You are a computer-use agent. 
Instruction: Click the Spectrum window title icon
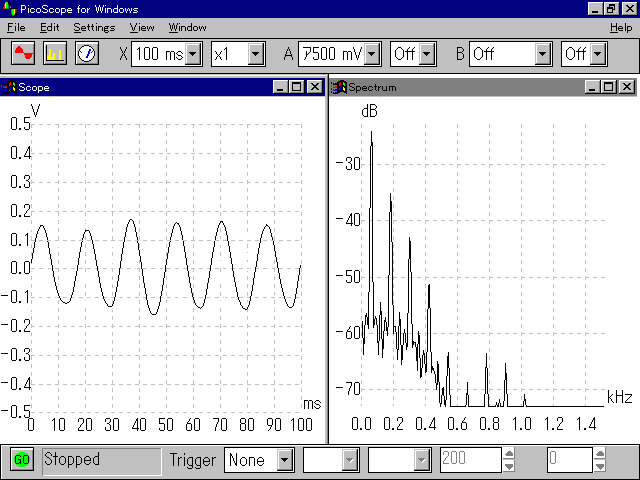(x=339, y=87)
